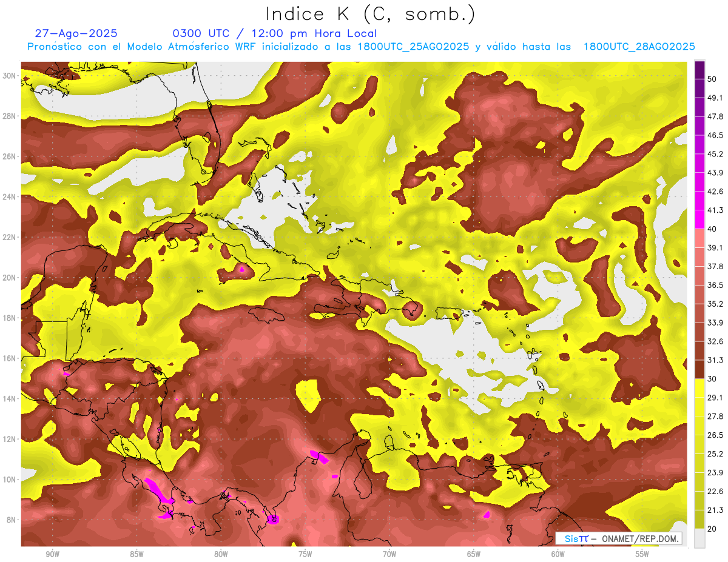Click the bright magenta swatch between 40 and 41.3
This screenshot has width=728, height=562.
tap(699, 219)
